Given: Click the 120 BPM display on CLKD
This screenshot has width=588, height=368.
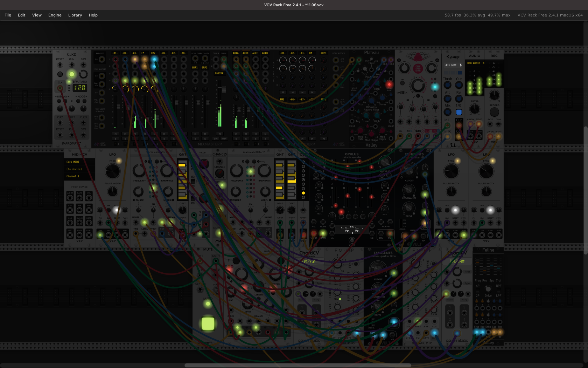Looking at the screenshot, I should click(x=80, y=88).
